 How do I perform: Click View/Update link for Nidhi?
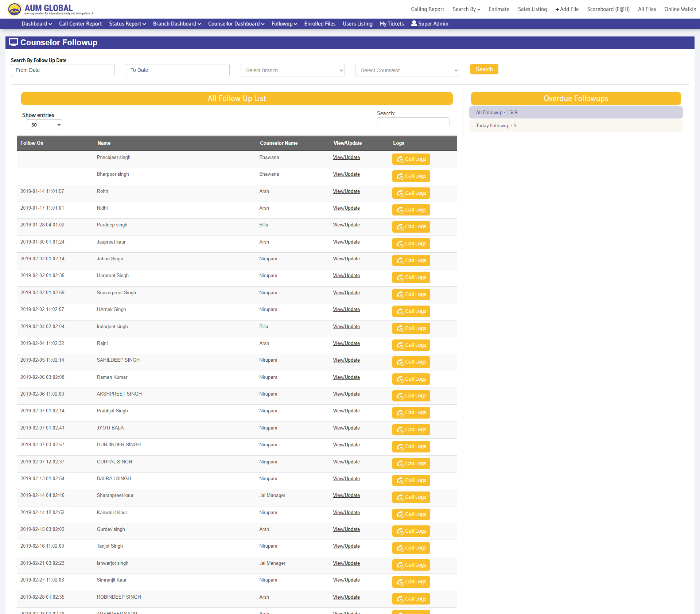(346, 208)
